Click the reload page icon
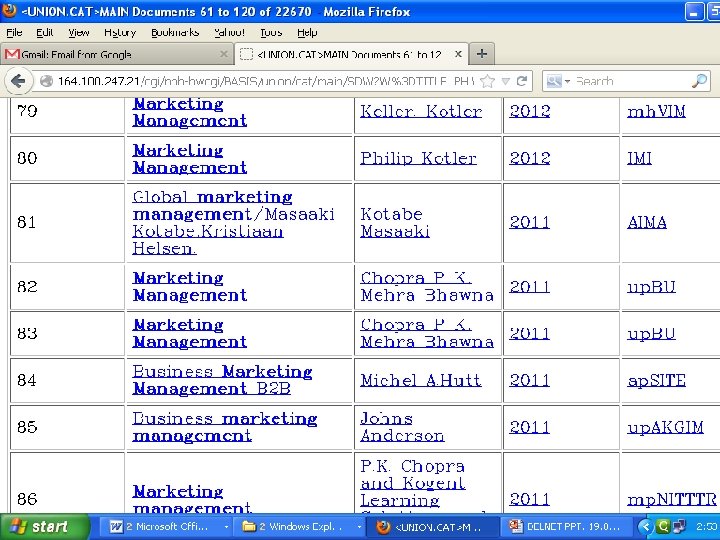 (x=522, y=81)
